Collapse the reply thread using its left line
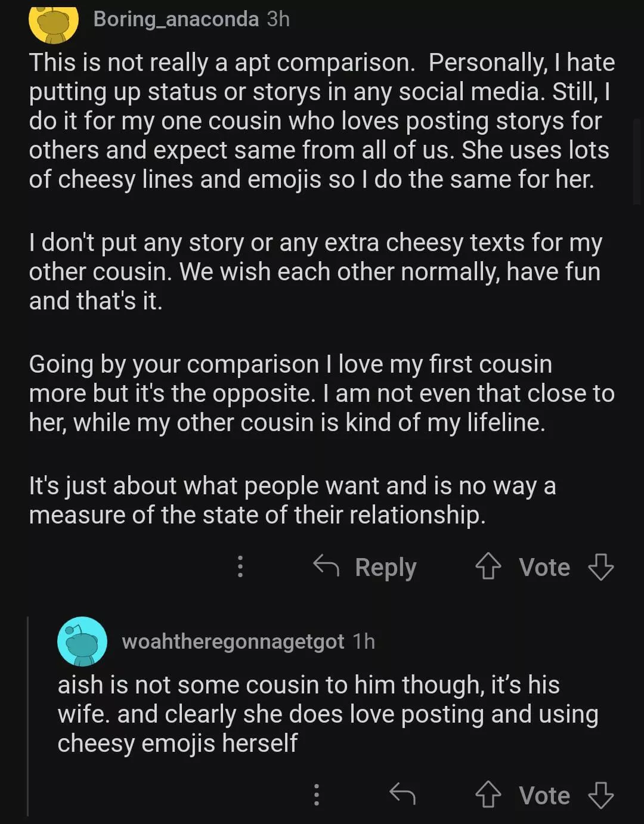The image size is (644, 824). [28, 715]
